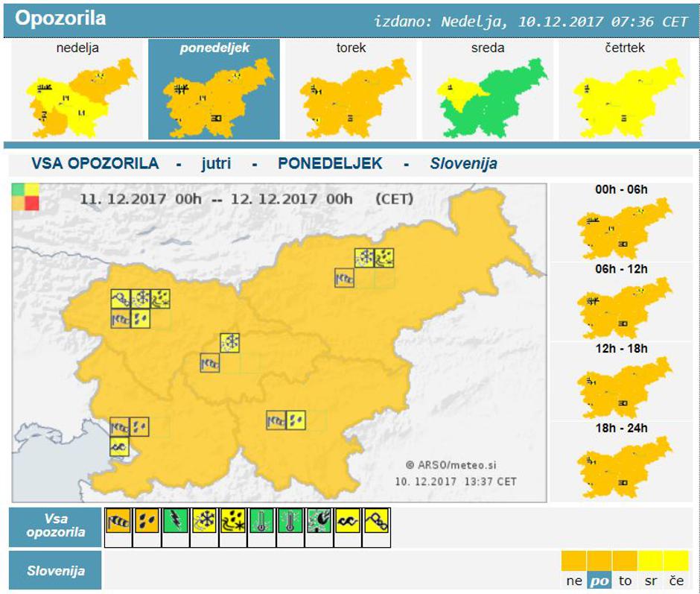
Task: Switch to the sreda day map
Action: coord(488,89)
